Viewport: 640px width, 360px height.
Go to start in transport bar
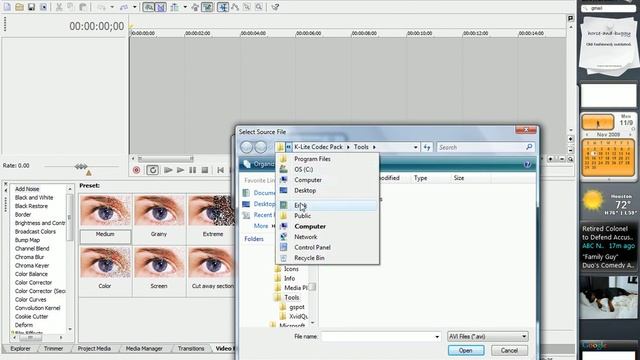coord(220,170)
